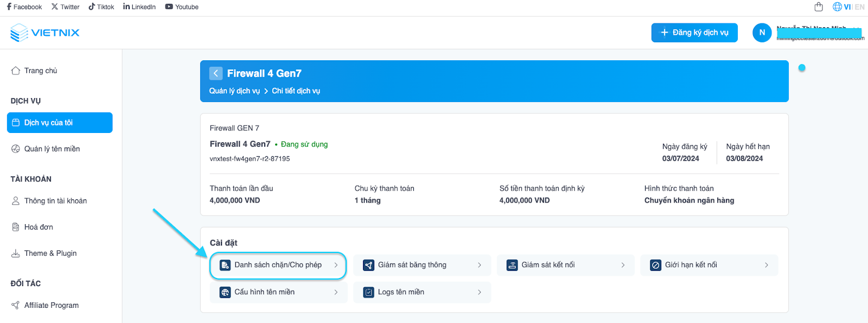Click chevron on Giới hạn kết nối
868x323 pixels.
click(x=767, y=265)
